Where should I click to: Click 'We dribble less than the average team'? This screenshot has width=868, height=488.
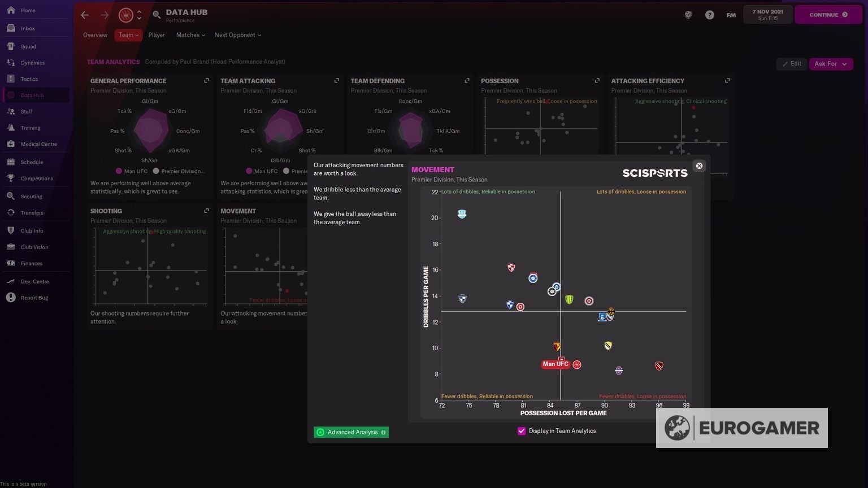pos(357,194)
